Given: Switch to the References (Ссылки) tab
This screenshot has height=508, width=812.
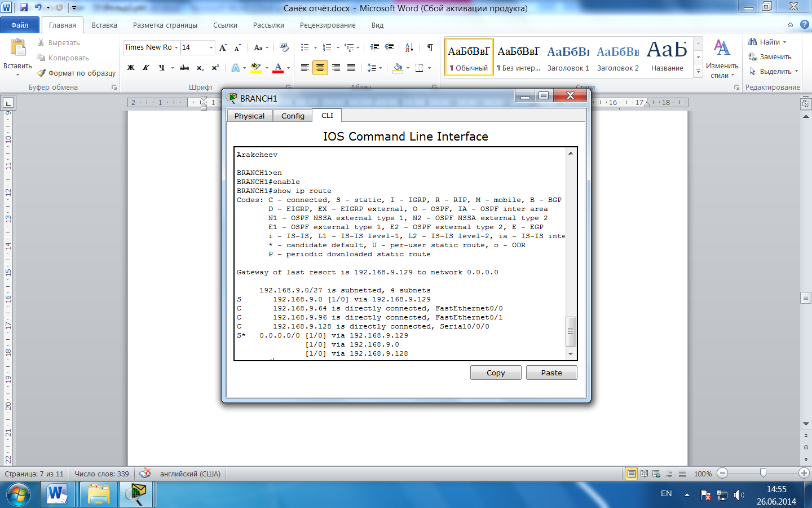Looking at the screenshot, I should 225,25.
